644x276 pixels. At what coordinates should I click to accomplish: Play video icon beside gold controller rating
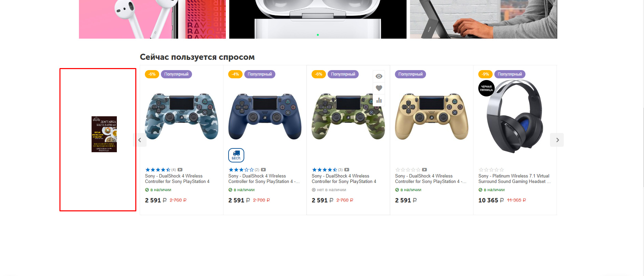(x=424, y=170)
